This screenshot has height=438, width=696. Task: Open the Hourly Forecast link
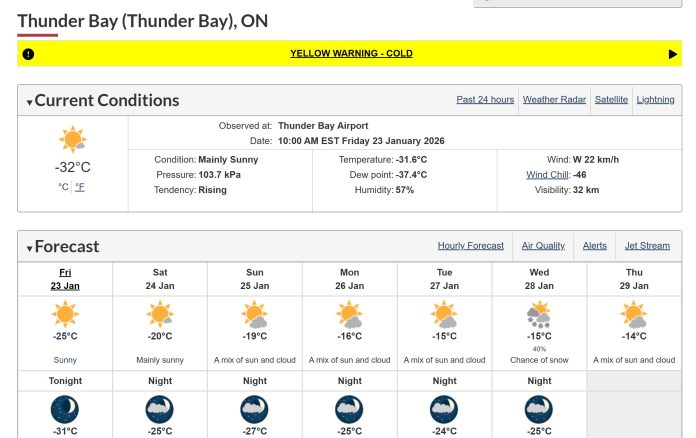[x=470, y=246]
